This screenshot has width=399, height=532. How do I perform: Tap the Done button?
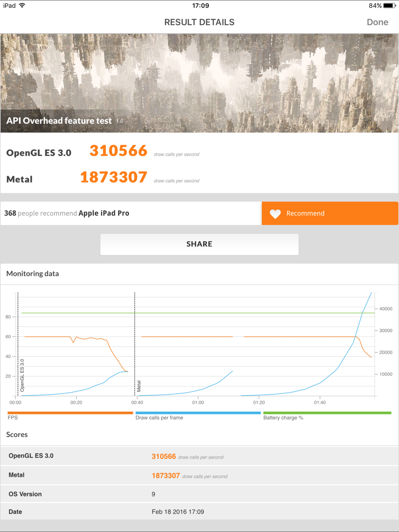click(x=377, y=22)
